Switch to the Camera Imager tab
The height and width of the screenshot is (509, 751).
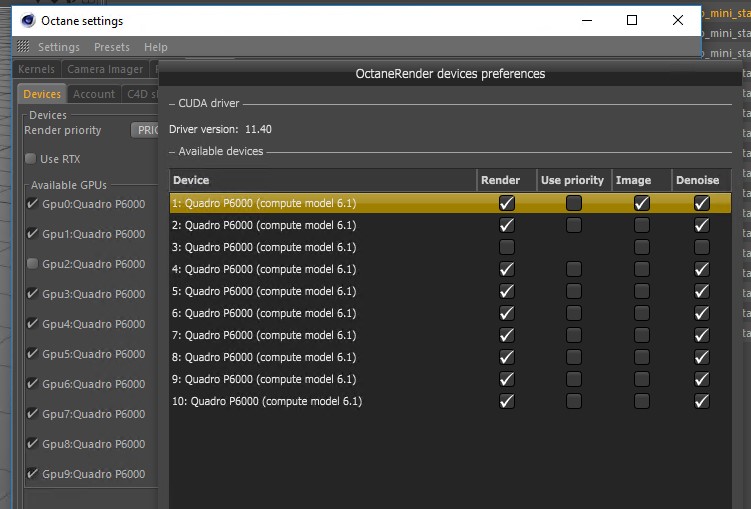[105, 69]
